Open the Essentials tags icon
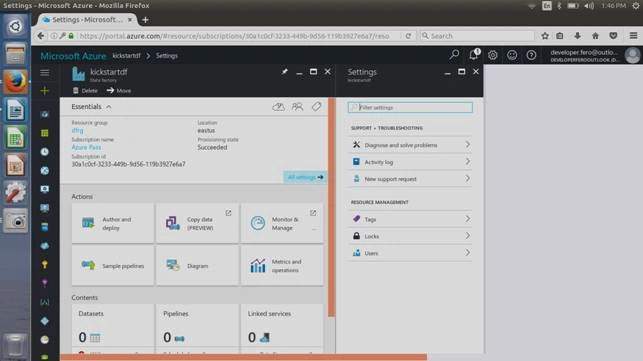The width and height of the screenshot is (643, 361). (x=316, y=107)
